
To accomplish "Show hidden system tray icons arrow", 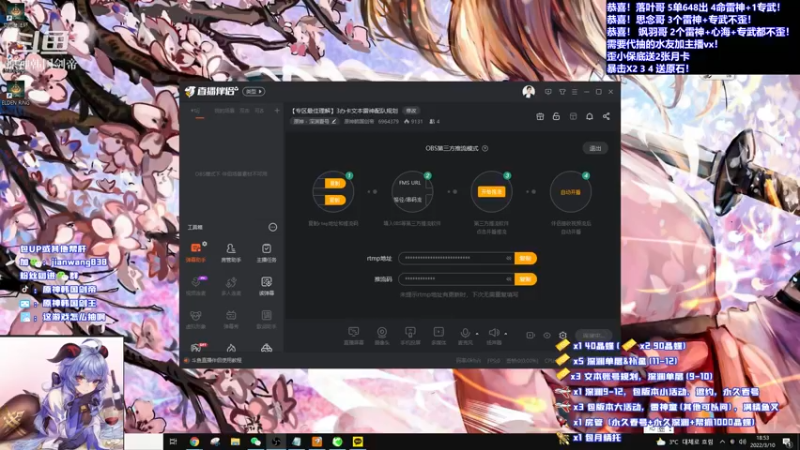I will 722,442.
